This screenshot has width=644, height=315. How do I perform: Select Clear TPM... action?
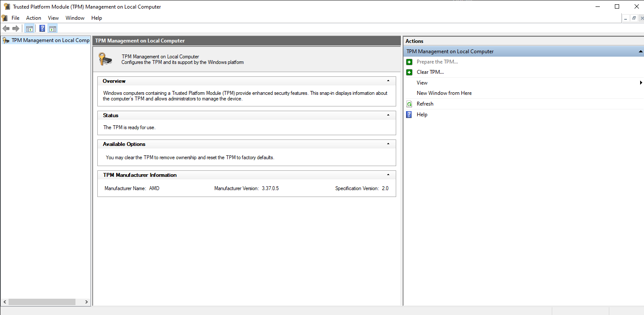(x=430, y=72)
